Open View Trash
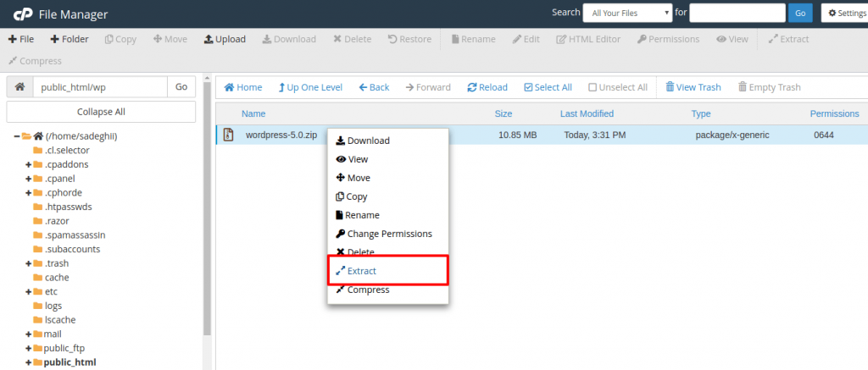 (693, 87)
